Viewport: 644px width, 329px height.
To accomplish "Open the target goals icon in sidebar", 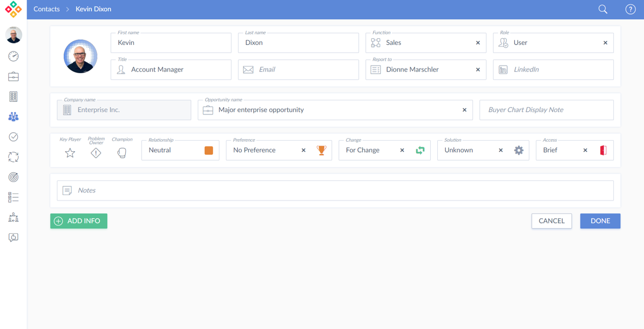I will click(14, 177).
